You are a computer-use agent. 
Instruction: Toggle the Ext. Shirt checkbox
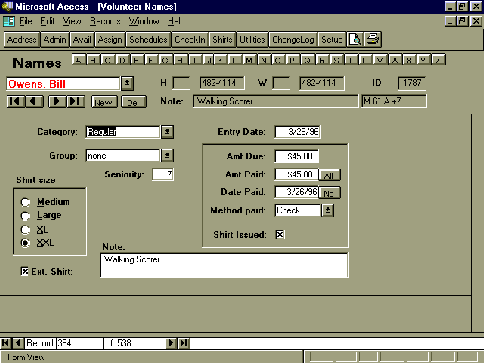[24, 271]
